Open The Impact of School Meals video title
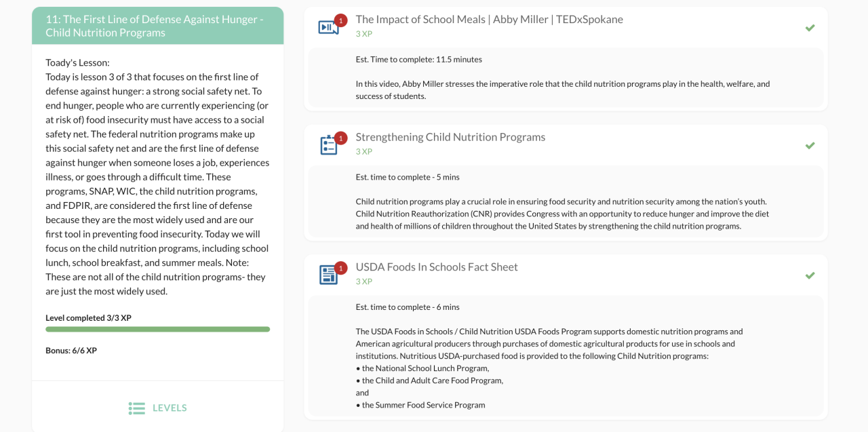The width and height of the screenshot is (868, 432). click(489, 19)
